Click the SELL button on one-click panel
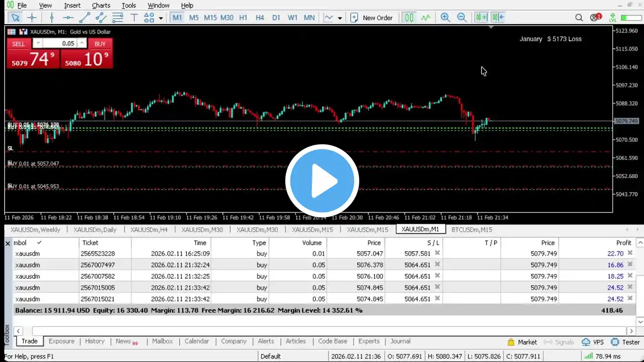 point(19,44)
